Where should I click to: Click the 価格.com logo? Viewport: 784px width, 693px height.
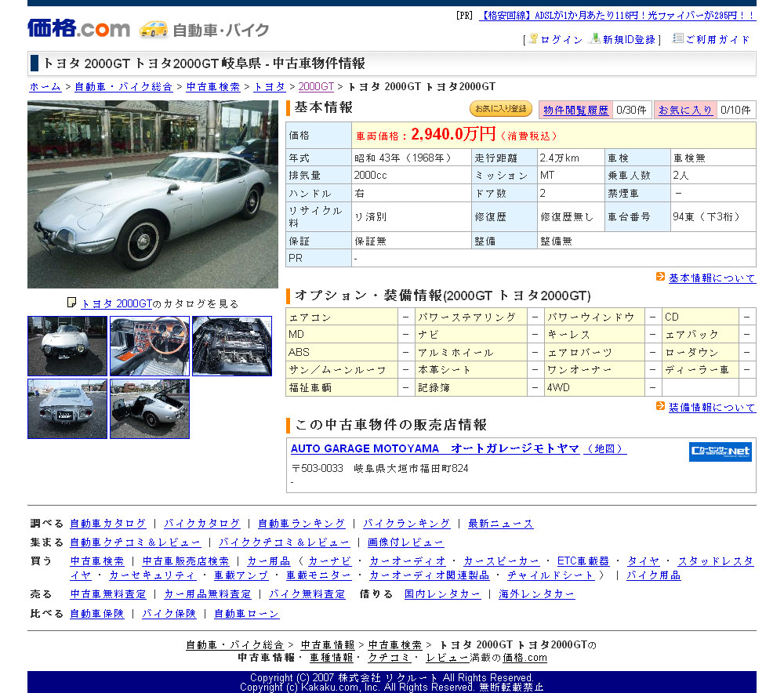pos(78,28)
